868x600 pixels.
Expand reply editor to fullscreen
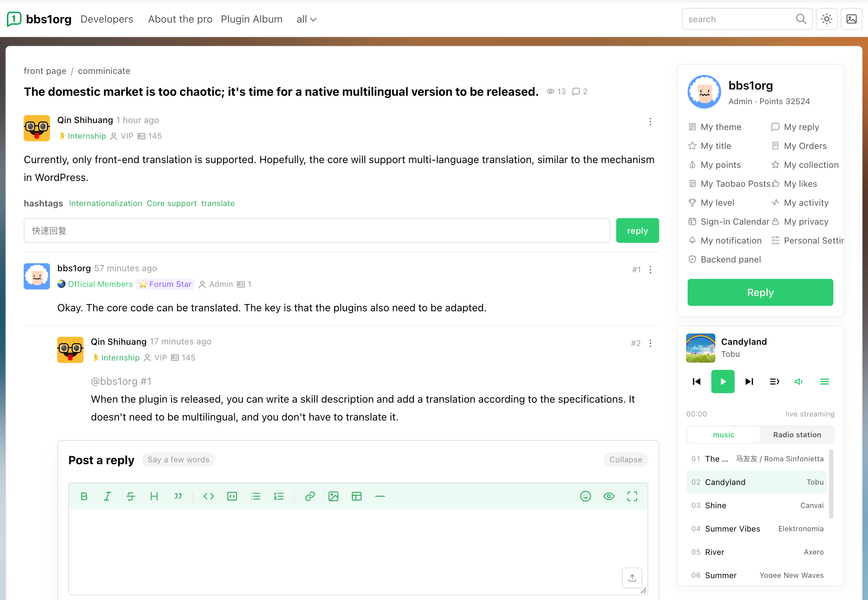632,496
